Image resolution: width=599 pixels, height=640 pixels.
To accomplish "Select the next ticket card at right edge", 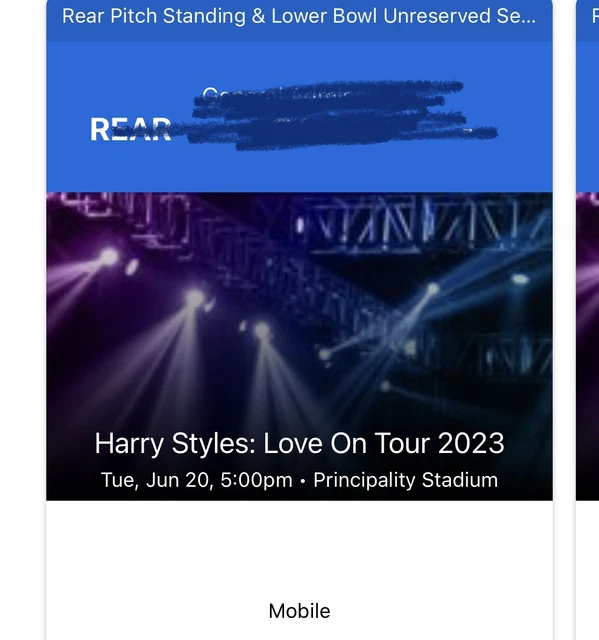I will pos(588,320).
